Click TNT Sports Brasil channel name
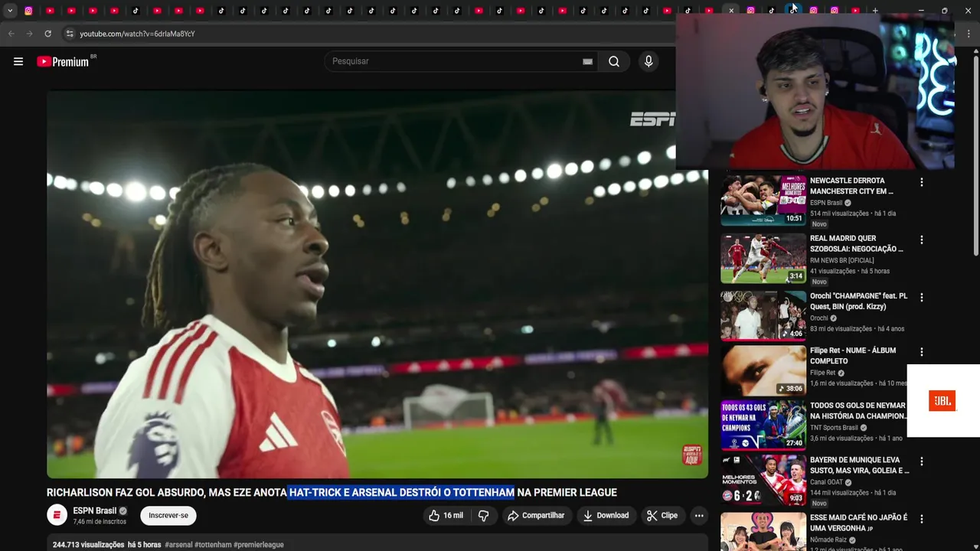 coord(834,428)
